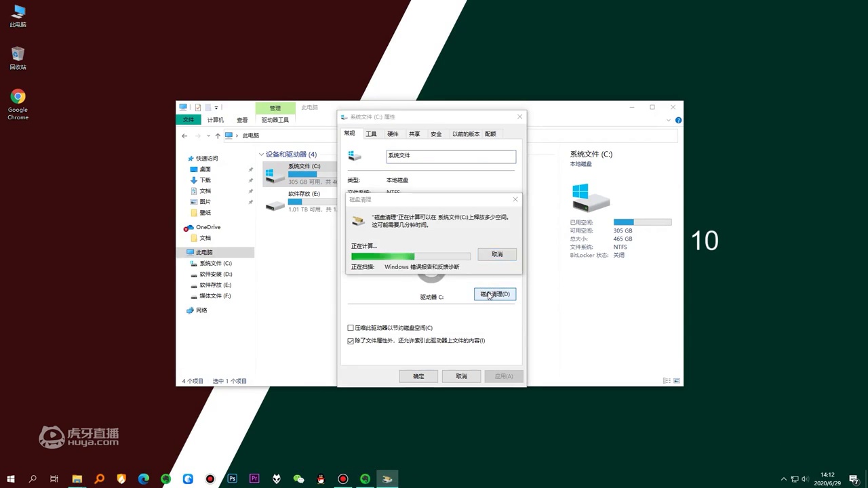Viewport: 868px width, 488px height.
Task: Click the drive name input field
Action: tap(451, 156)
